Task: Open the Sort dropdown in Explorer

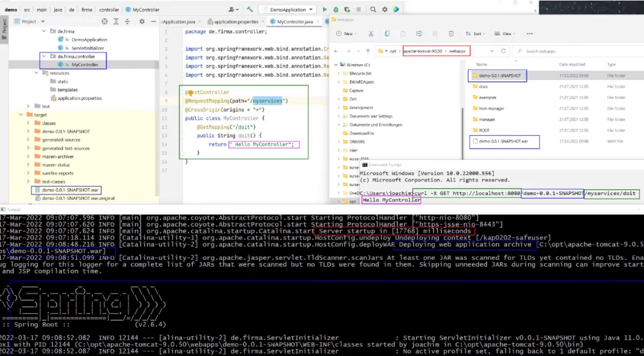Action: pyautogui.click(x=476, y=33)
